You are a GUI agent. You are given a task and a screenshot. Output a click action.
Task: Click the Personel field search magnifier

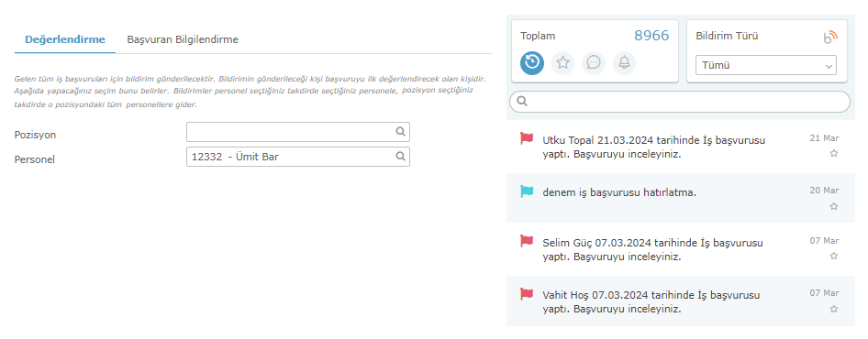pos(400,157)
